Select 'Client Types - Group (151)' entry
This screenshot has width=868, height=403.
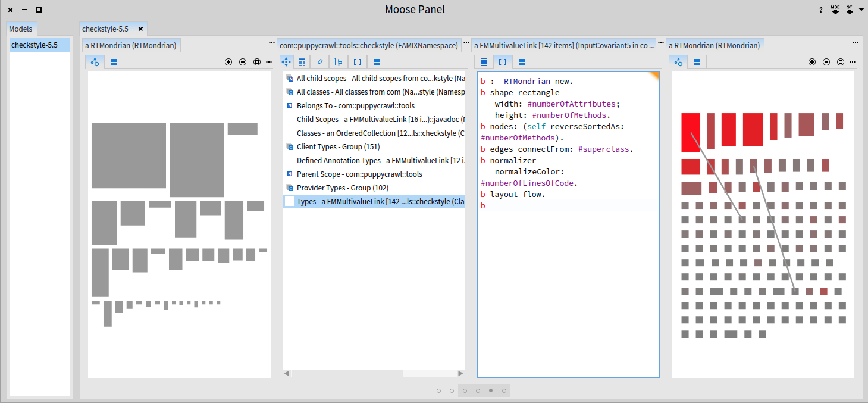pos(338,147)
